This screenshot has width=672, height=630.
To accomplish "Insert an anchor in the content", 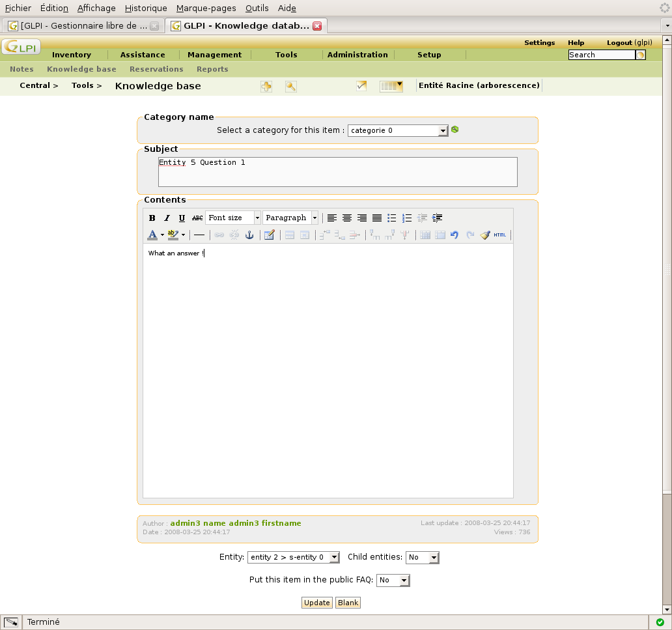I will point(249,235).
